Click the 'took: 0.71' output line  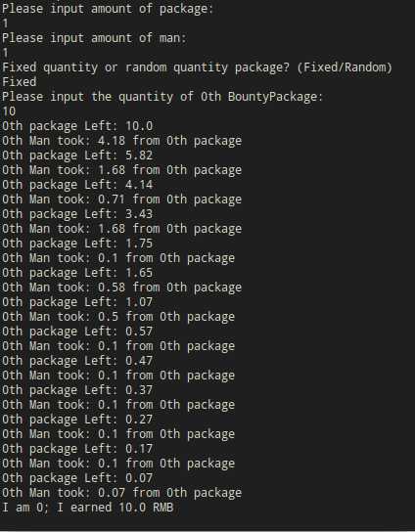pos(122,199)
